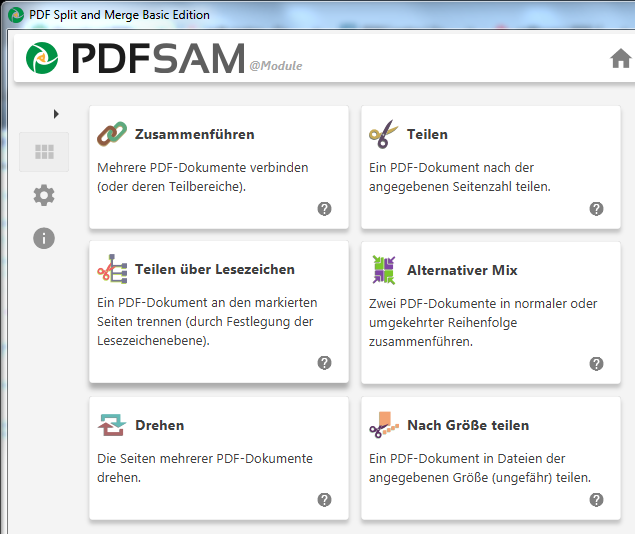Click the Teilen scissors icon
Image resolution: width=635 pixels, height=534 pixels.
pos(383,134)
